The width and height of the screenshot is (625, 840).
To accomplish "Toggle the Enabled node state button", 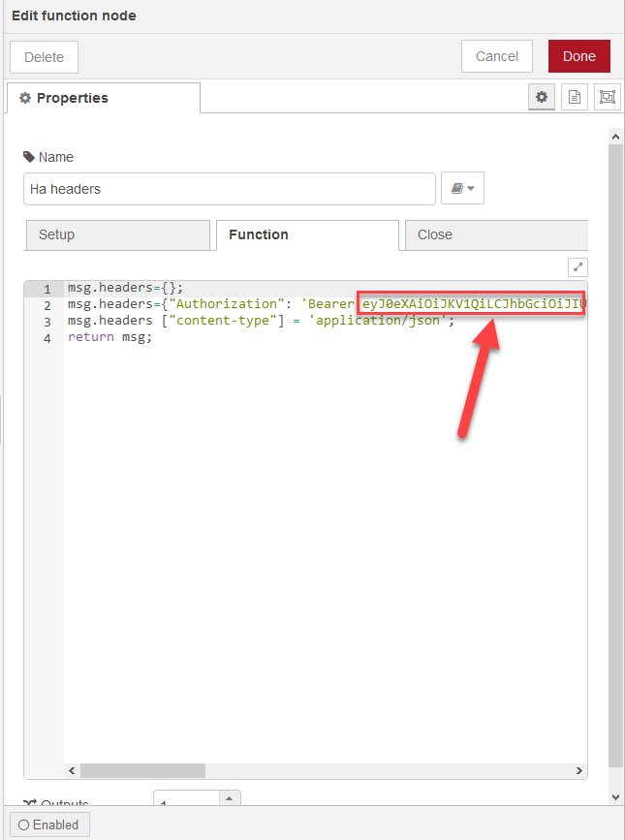I will tap(49, 824).
